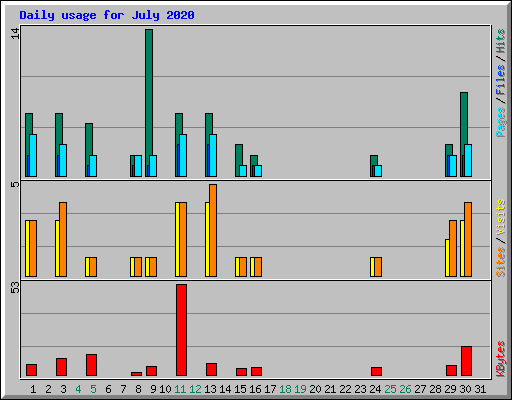Image resolution: width=512 pixels, height=400 pixels.
Task: Click the orange Sites bar for day 24
Action: click(378, 267)
